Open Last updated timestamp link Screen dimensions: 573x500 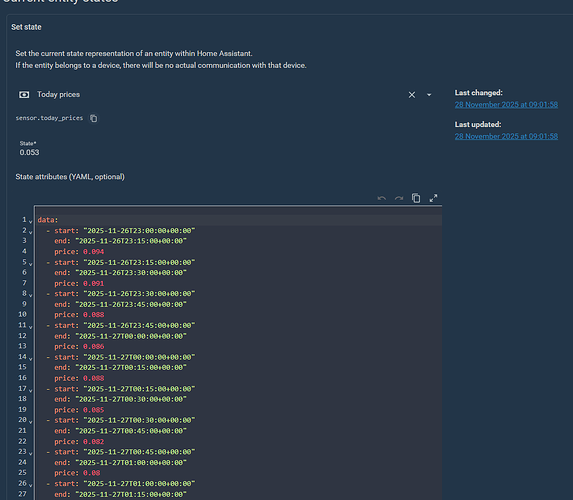pos(506,136)
